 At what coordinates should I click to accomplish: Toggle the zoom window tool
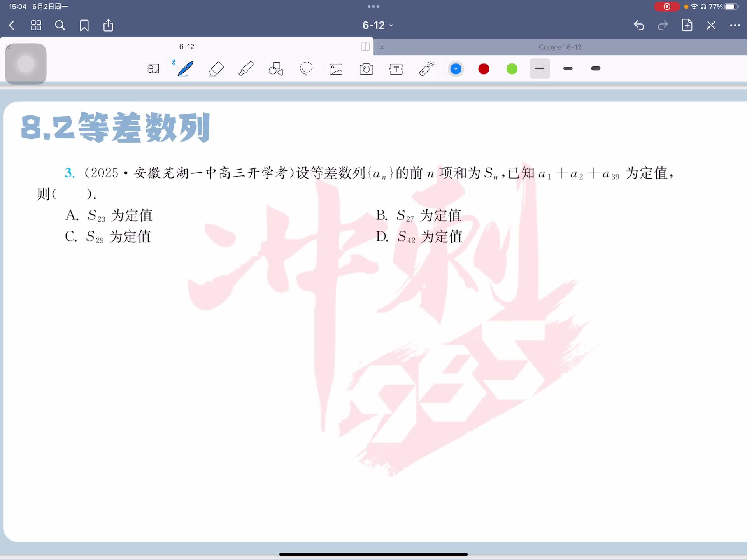pos(153,69)
